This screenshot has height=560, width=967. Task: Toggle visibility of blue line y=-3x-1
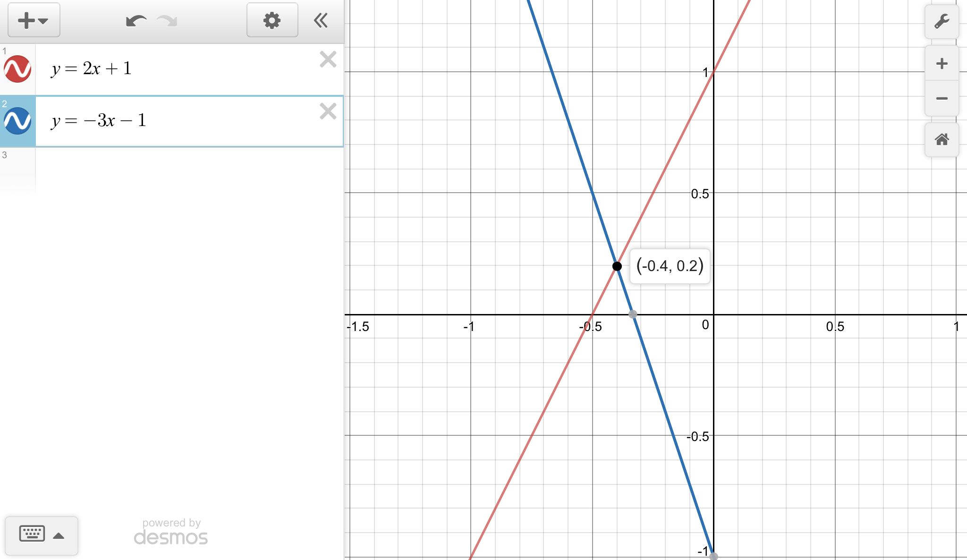pos(17,121)
